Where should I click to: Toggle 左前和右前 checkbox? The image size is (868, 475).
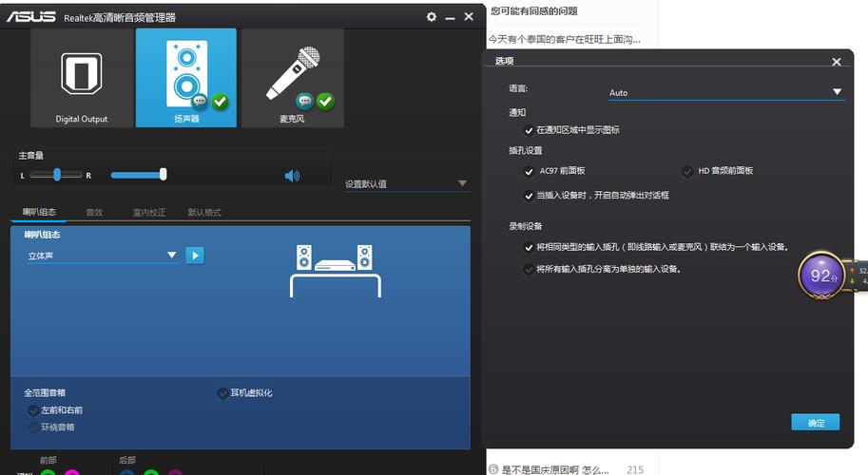[x=33, y=410]
